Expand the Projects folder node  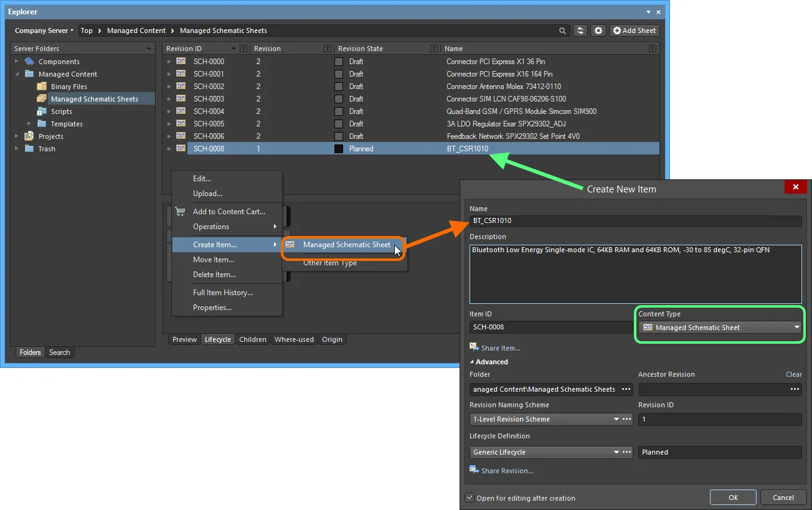[17, 136]
